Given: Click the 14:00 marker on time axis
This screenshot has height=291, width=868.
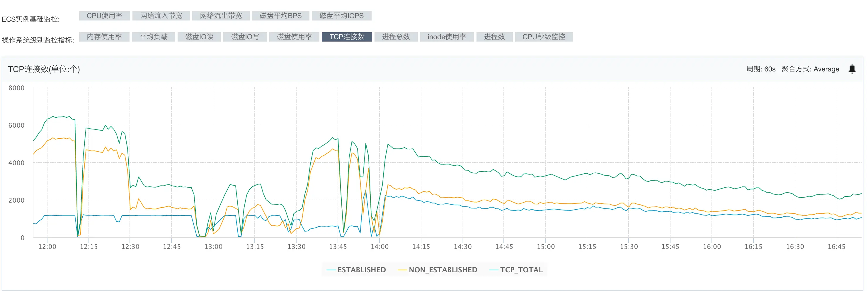Looking at the screenshot, I should (379, 247).
